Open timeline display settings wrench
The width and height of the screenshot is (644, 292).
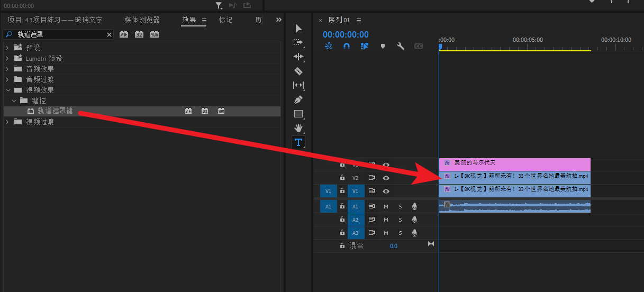tap(401, 46)
